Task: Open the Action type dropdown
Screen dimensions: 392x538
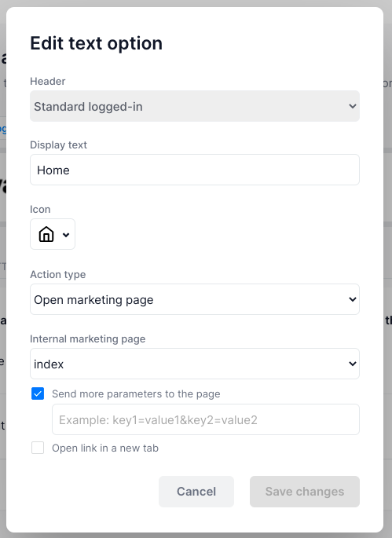Action: [195, 299]
